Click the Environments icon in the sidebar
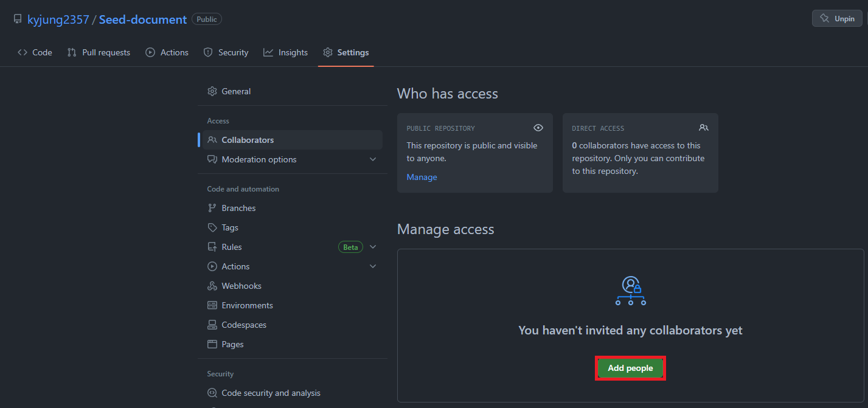The image size is (868, 408). coord(212,305)
